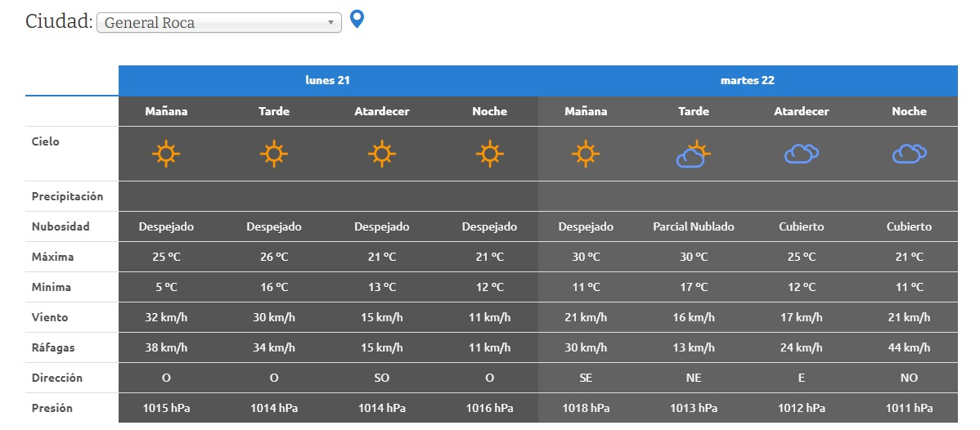Image resolution: width=980 pixels, height=430 pixels.
Task: Click the sun icon for lunes Noche
Action: pyautogui.click(x=489, y=154)
